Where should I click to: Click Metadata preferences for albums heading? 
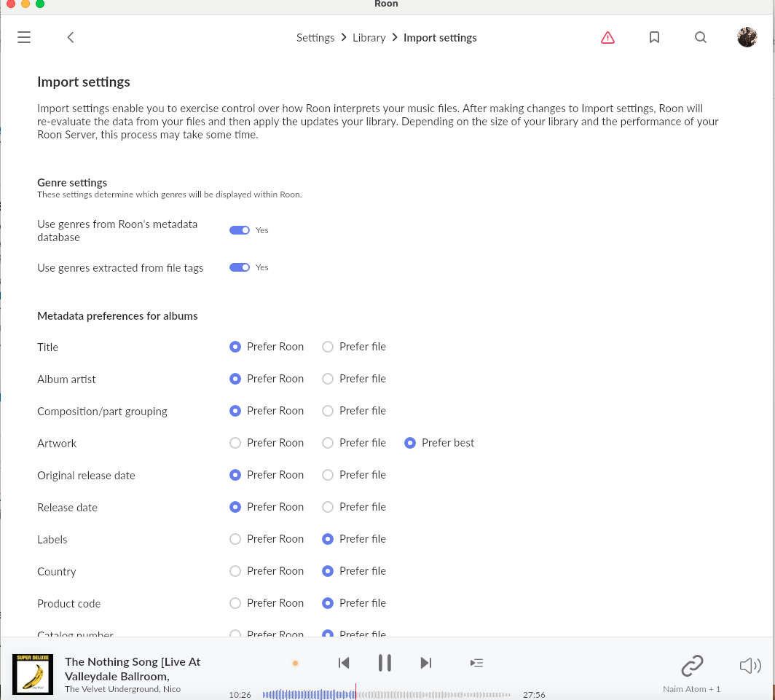[x=118, y=316]
